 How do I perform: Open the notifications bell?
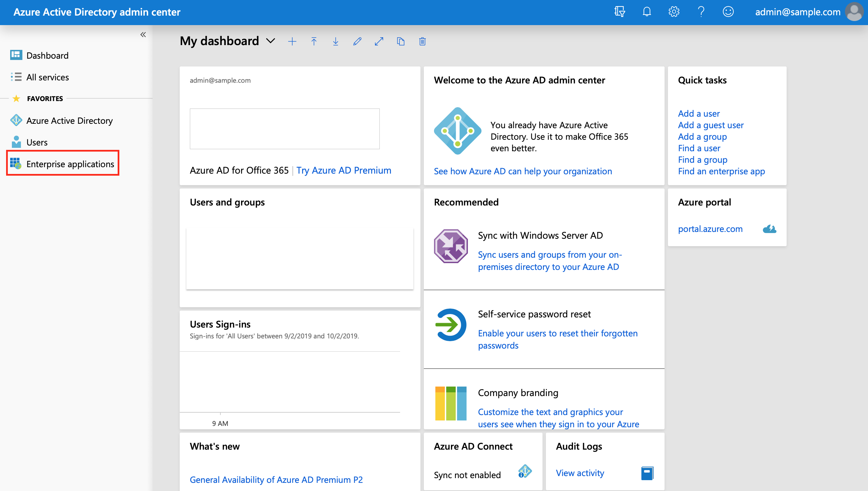pyautogui.click(x=647, y=12)
